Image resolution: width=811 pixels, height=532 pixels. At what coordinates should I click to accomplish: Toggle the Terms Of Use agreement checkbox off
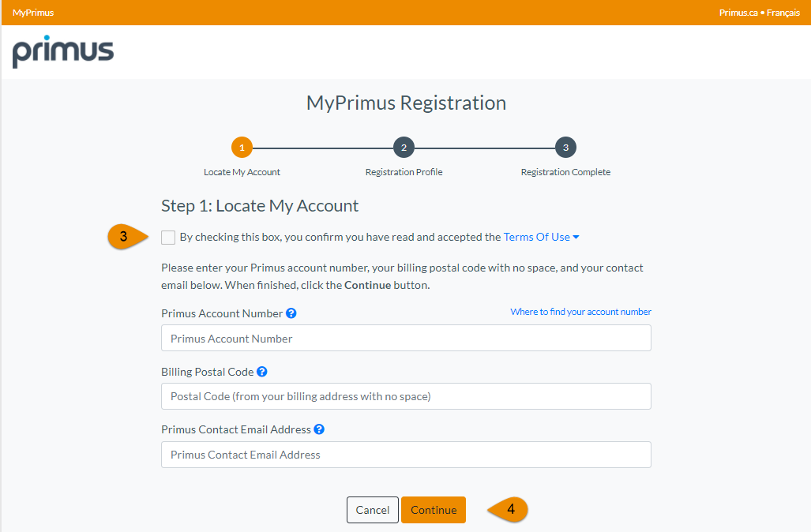pyautogui.click(x=167, y=237)
